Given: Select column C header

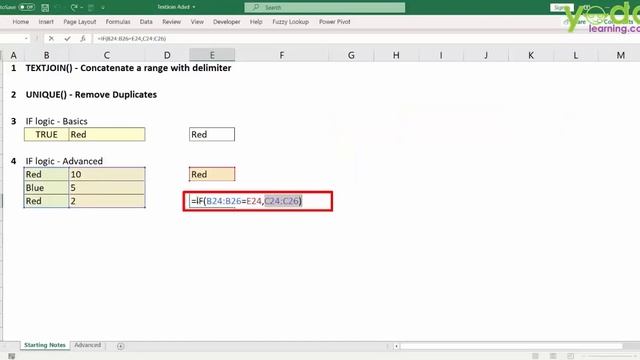Looking at the screenshot, I should [x=107, y=55].
